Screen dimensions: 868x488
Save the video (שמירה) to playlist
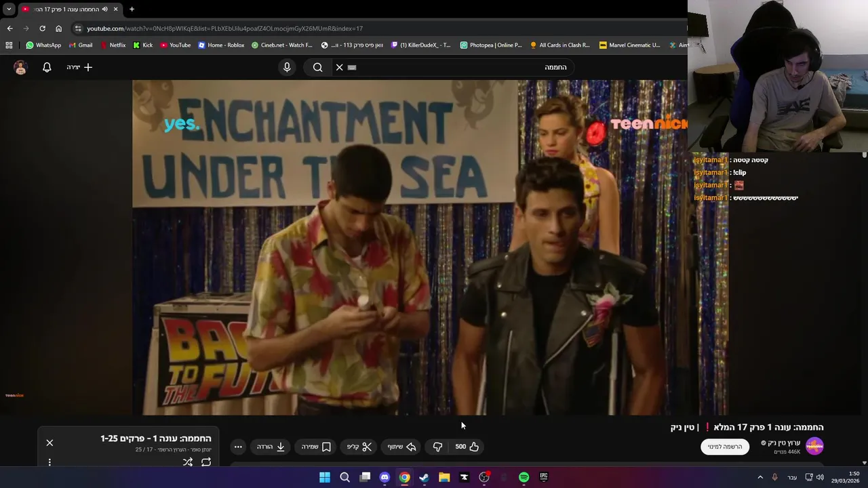pos(316,447)
